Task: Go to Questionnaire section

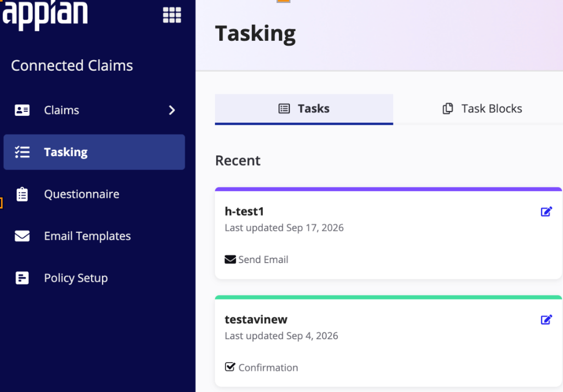Action: [94, 194]
